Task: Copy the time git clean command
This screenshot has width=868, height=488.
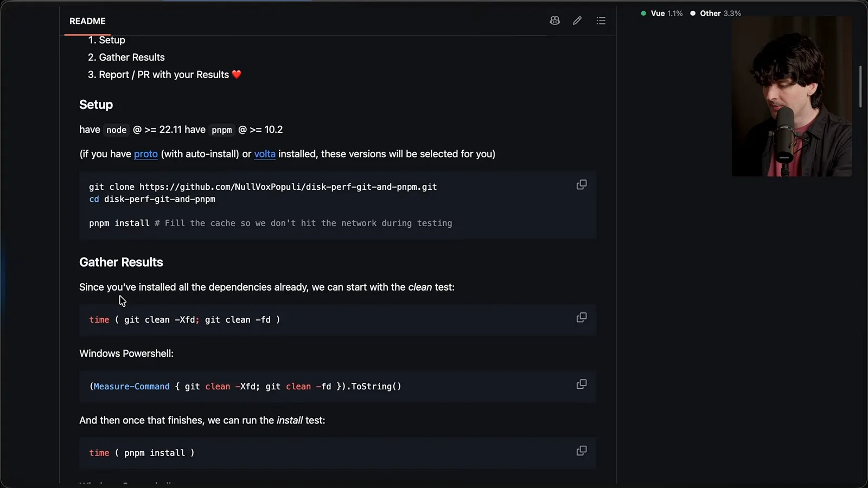Action: (581, 318)
